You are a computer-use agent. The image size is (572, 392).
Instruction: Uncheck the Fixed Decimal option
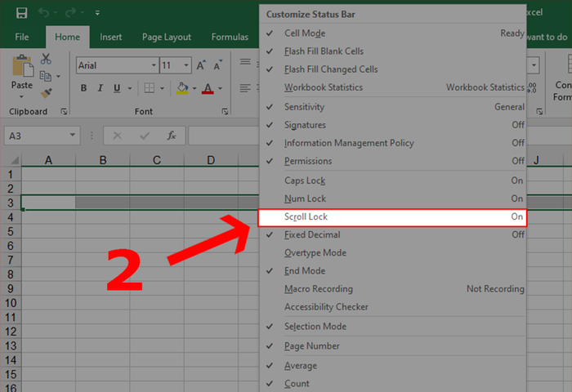392,235
